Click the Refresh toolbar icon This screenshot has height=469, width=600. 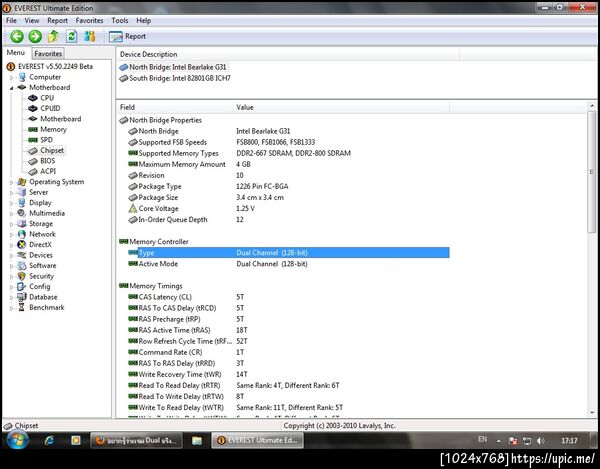click(x=72, y=36)
